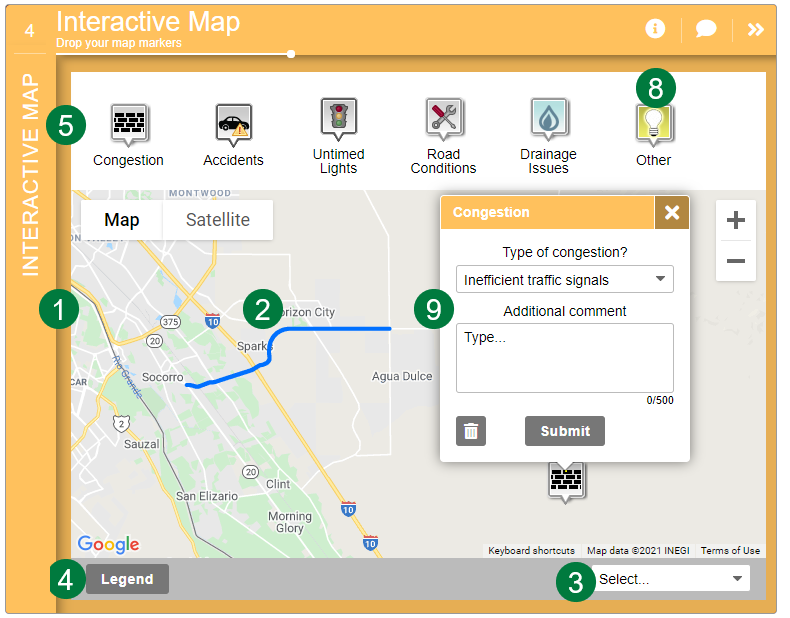
Task: Expand the Type of congestion dropdown
Action: point(564,280)
